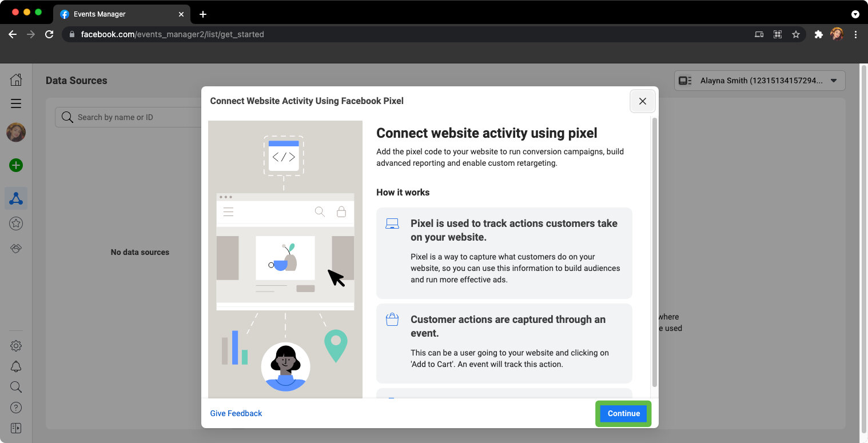Reload the page with the refresh icon
The width and height of the screenshot is (868, 443).
pos(49,34)
